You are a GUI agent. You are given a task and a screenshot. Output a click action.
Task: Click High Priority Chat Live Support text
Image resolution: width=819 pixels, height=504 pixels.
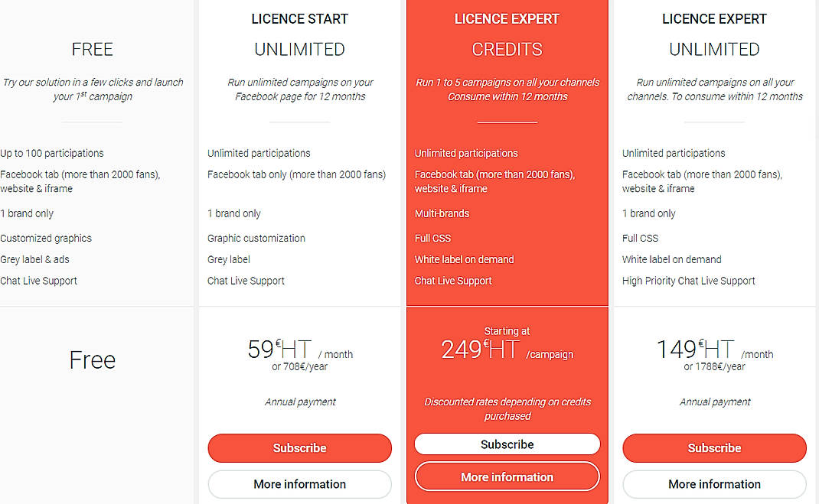688,281
